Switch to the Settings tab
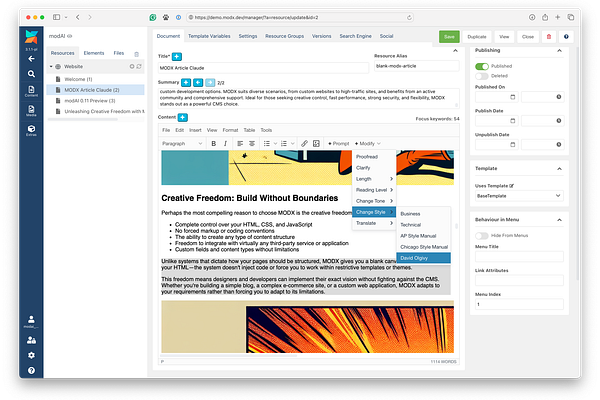 point(248,36)
